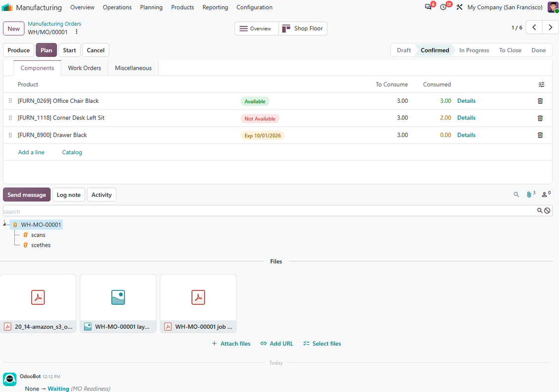Click the Plan button
The image size is (559, 392).
tap(47, 50)
